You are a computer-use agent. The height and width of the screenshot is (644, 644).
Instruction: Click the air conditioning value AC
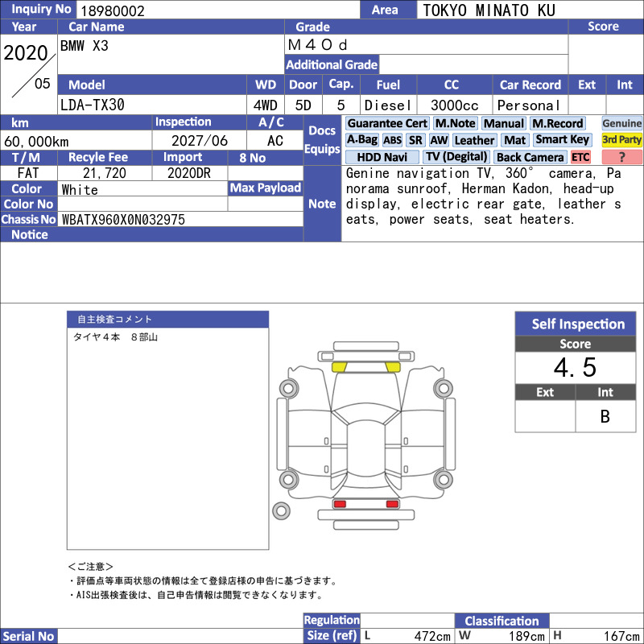[x=275, y=141]
